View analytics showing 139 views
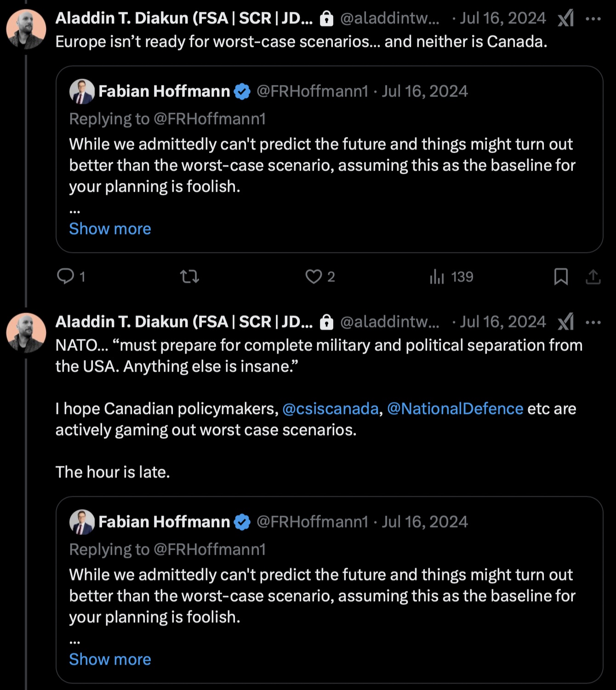Viewport: 616px width, 690px height. pos(437,276)
